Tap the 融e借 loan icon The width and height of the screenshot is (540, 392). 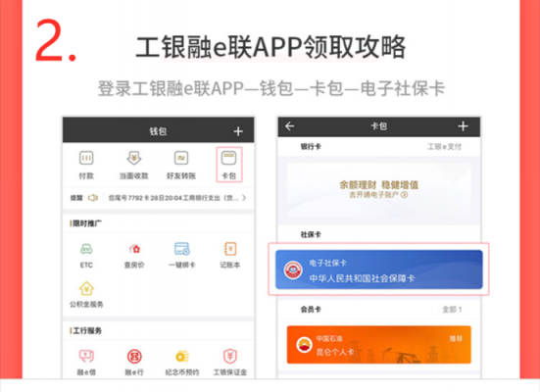(x=86, y=356)
